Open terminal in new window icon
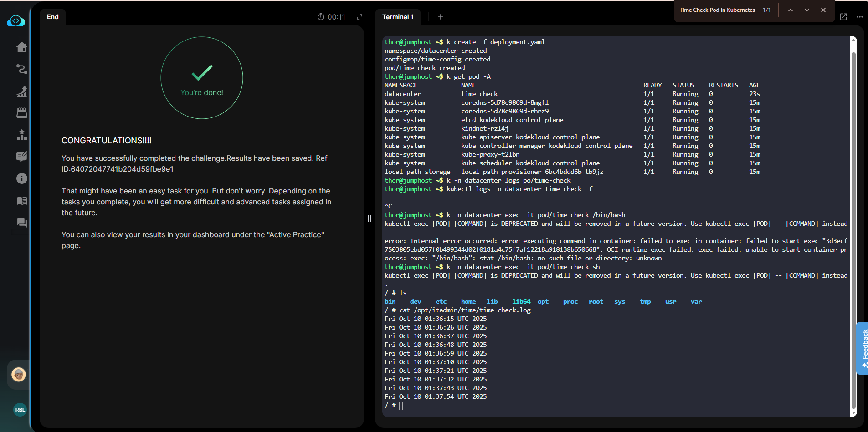The image size is (868, 432). [x=843, y=17]
